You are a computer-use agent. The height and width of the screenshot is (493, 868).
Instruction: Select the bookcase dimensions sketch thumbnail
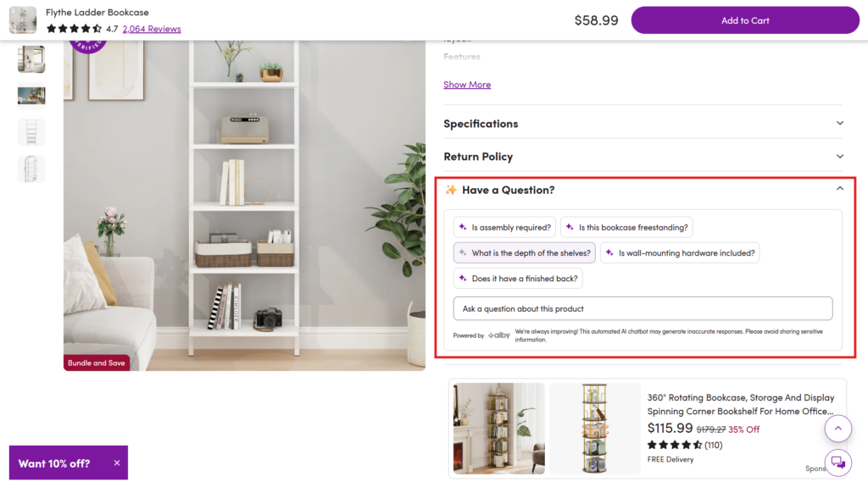click(x=31, y=169)
